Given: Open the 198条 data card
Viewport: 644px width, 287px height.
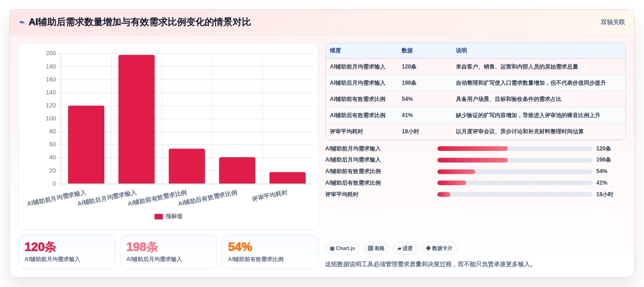Looking at the screenshot, I should pyautogui.click(x=168, y=252).
